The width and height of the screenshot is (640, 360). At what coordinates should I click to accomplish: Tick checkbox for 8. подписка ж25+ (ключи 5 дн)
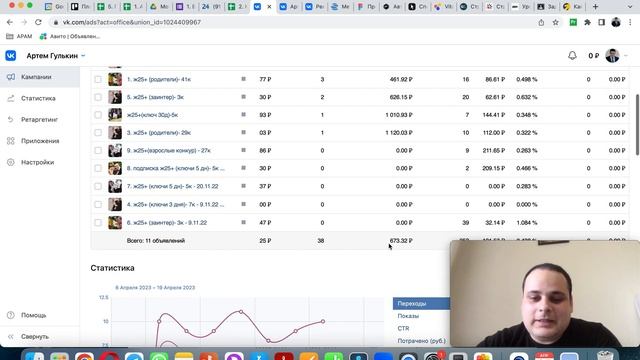(98, 168)
